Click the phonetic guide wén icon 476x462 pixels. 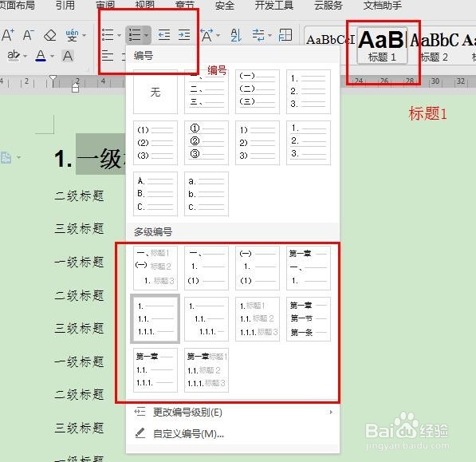tap(72, 35)
